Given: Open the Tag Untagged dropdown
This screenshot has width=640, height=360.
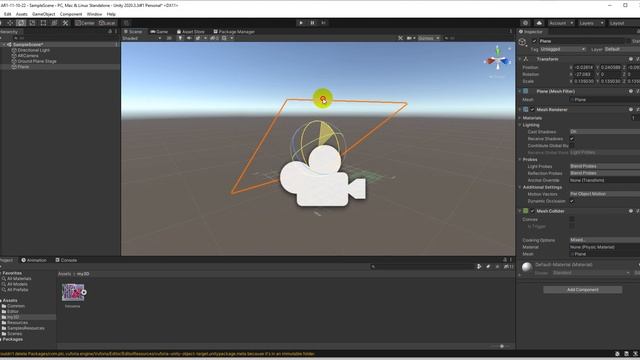Looking at the screenshot, I should tap(563, 49).
